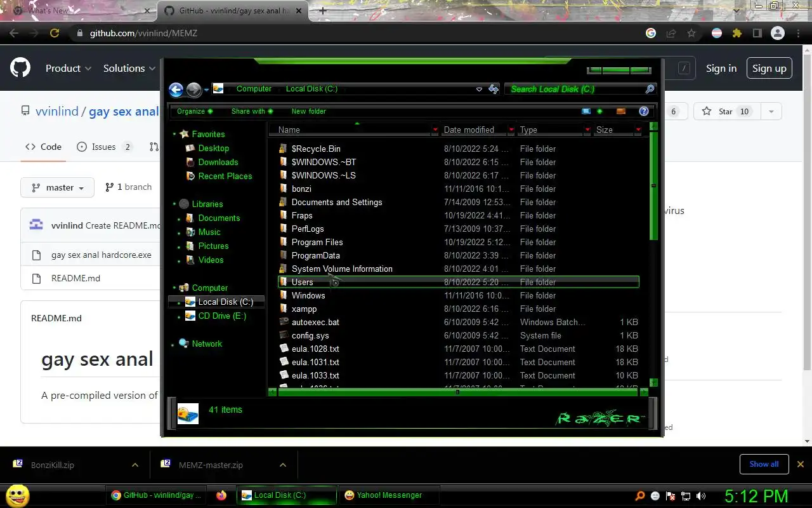Click the Downloads folder icon in Favorites

pyautogui.click(x=191, y=162)
